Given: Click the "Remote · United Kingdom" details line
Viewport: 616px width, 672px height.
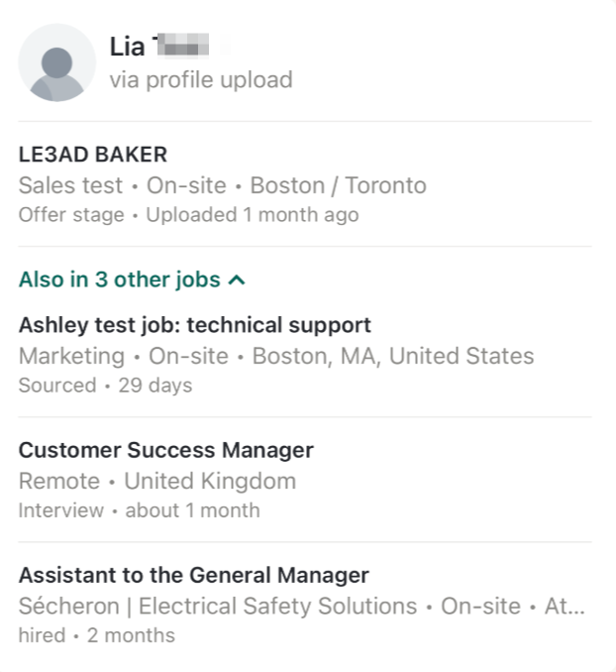Looking at the screenshot, I should coord(157,482).
